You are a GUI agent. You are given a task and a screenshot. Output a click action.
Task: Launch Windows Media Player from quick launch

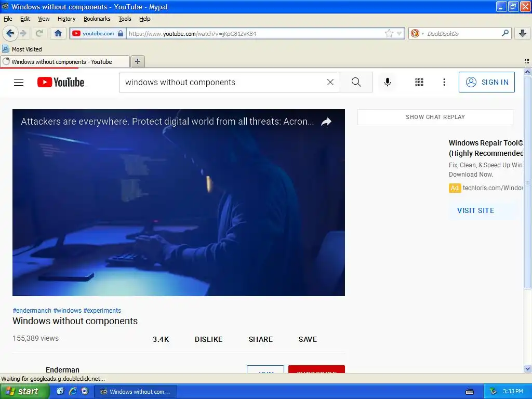point(85,391)
